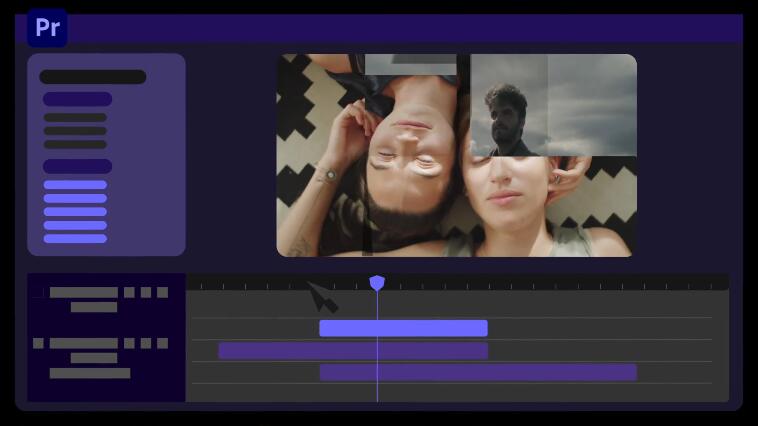The height and width of the screenshot is (426, 758).
Task: Click last small square icon in top track header
Action: (x=162, y=292)
